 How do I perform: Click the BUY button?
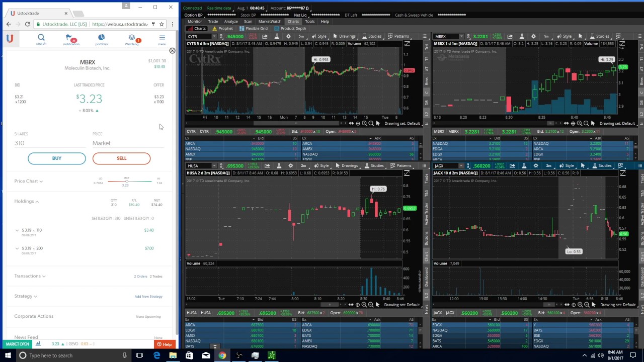click(x=57, y=158)
